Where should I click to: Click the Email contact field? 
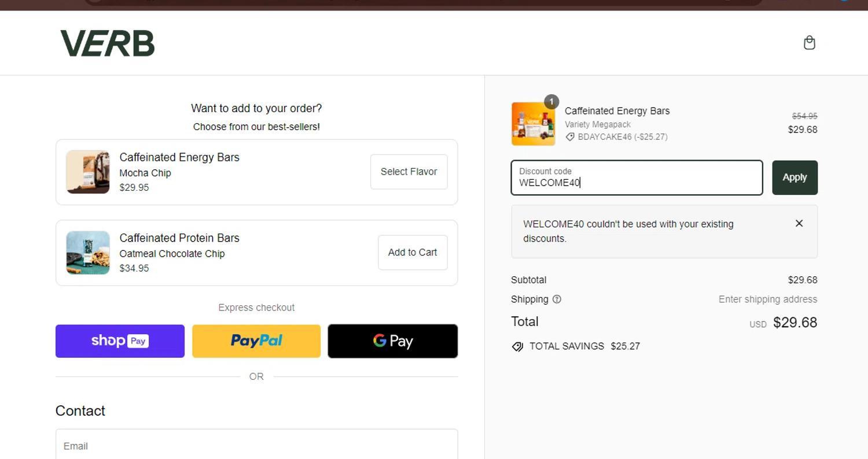point(256,445)
